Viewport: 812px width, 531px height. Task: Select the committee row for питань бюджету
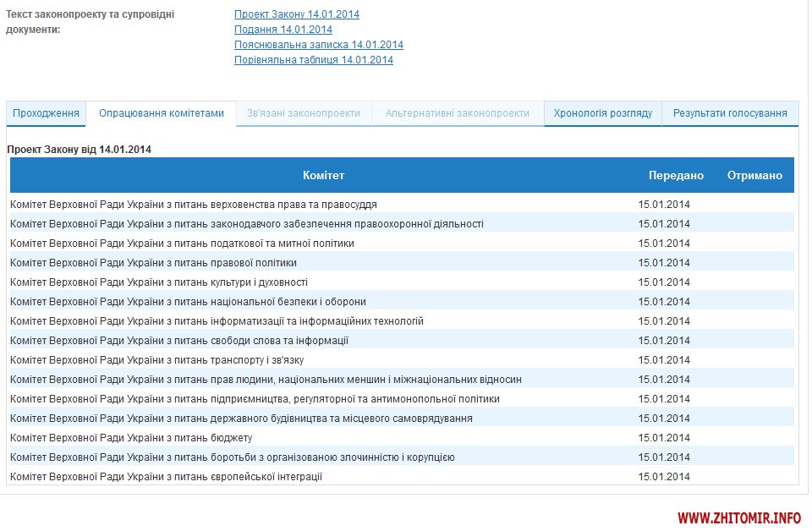coord(131,438)
